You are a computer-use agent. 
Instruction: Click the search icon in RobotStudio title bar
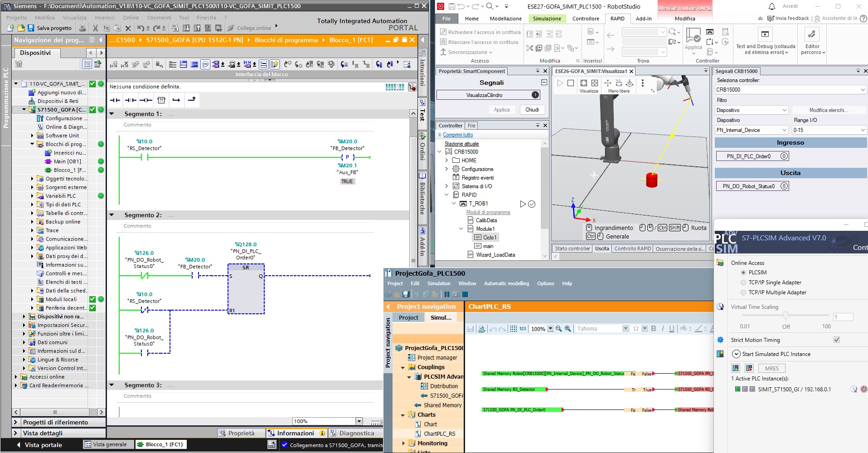[490, 6]
